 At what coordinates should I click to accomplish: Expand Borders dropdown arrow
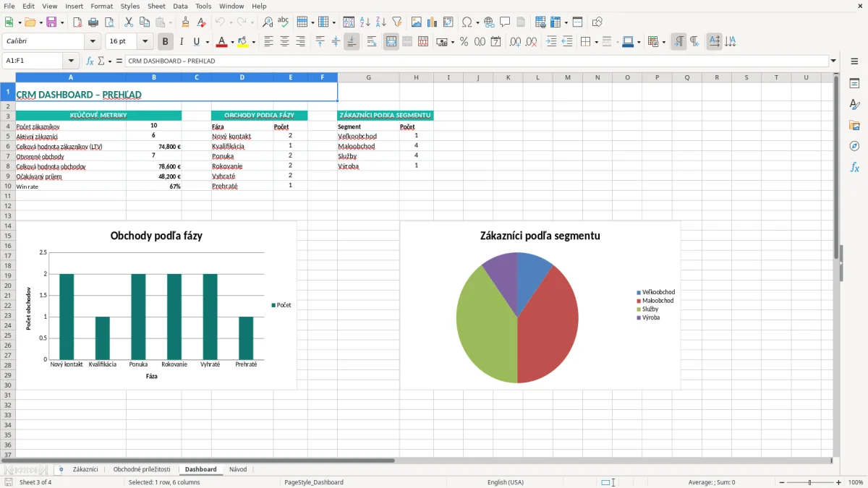[x=596, y=42]
